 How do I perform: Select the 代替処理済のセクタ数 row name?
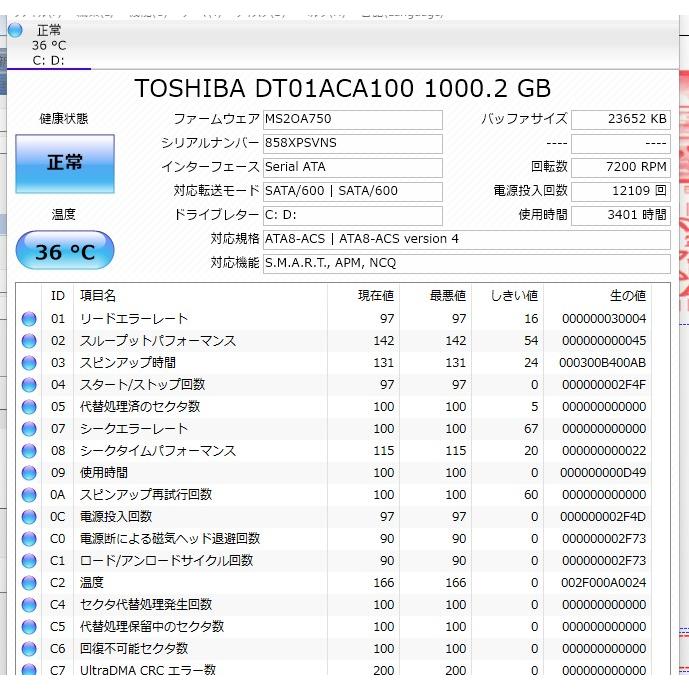tap(140, 407)
